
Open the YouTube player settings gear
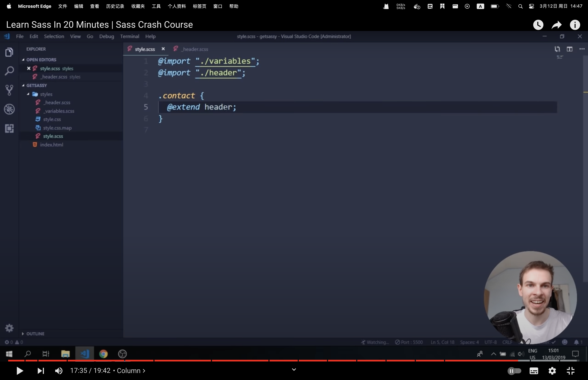552,371
